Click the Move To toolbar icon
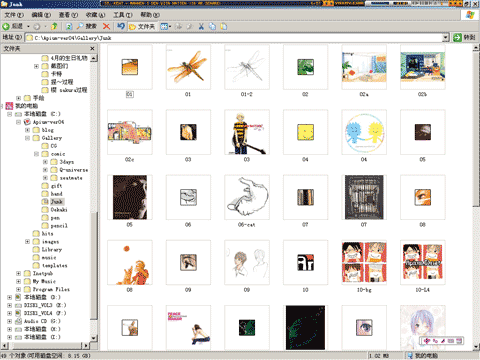This screenshot has height=360, width=480. point(179,26)
